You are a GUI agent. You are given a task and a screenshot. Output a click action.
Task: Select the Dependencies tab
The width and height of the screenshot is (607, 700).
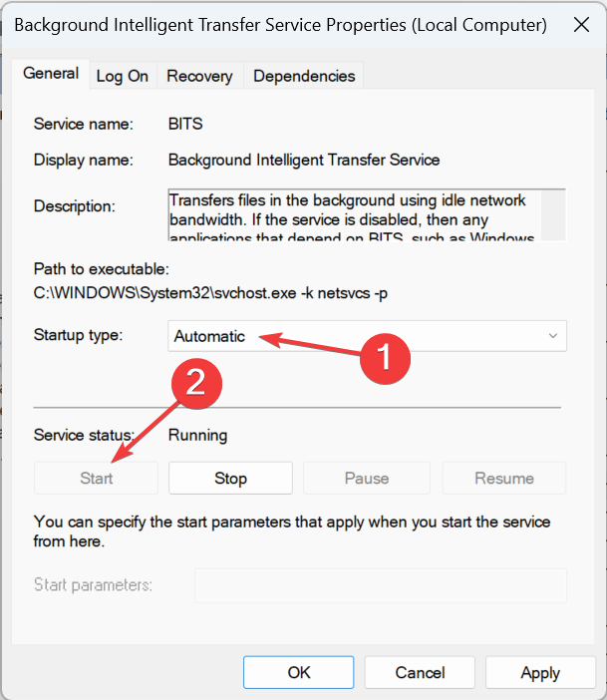click(x=304, y=77)
